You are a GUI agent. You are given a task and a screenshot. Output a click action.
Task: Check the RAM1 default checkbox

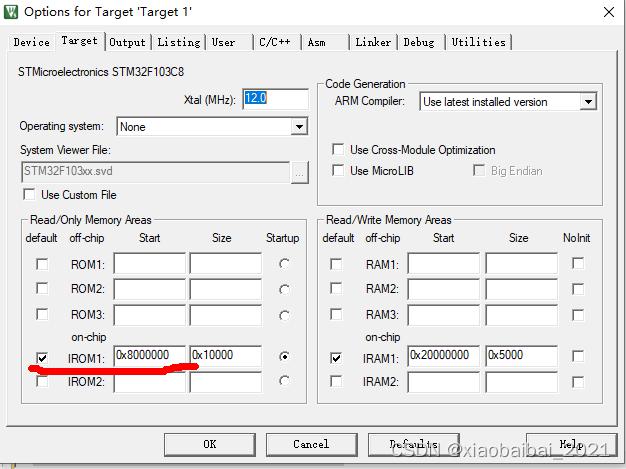(x=336, y=264)
